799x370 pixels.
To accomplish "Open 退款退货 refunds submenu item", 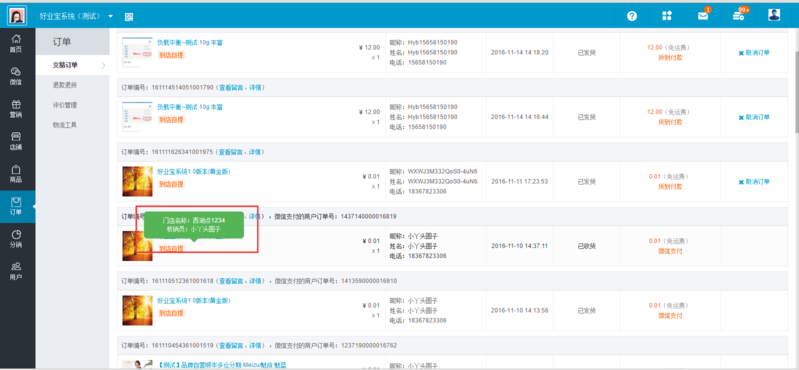I will tap(65, 85).
